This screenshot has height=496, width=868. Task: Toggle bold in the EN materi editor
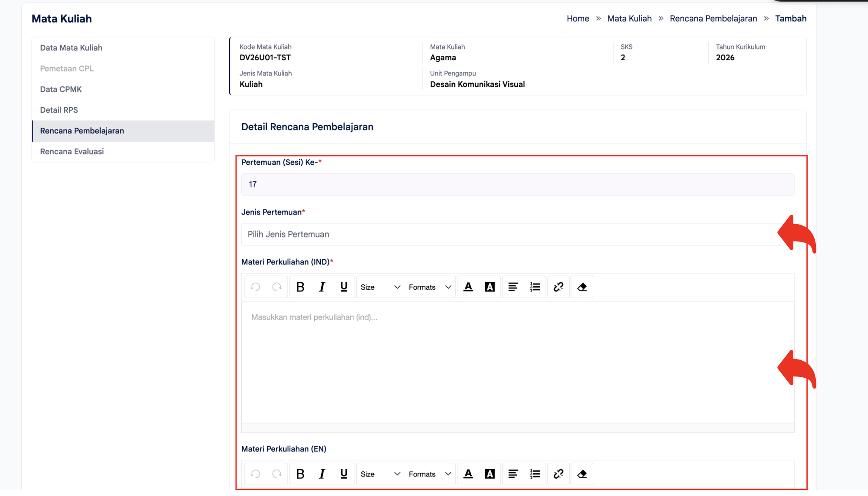[300, 474]
